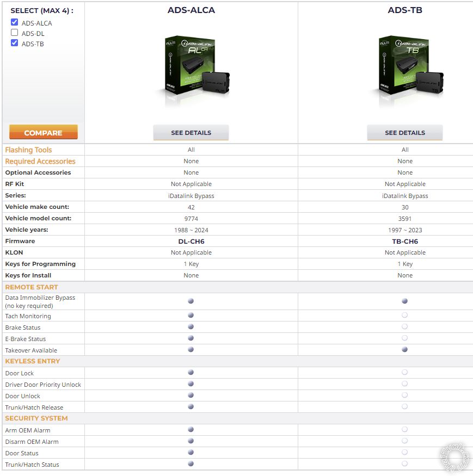Click ADS-TB vehicle years 1997 ~ 2023
Screen dimensions: 473x476
point(405,230)
